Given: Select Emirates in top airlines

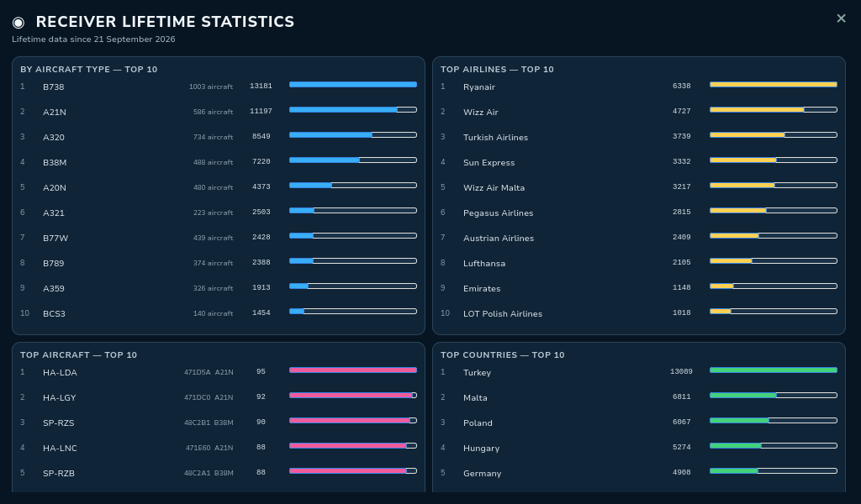Looking at the screenshot, I should (x=482, y=288).
